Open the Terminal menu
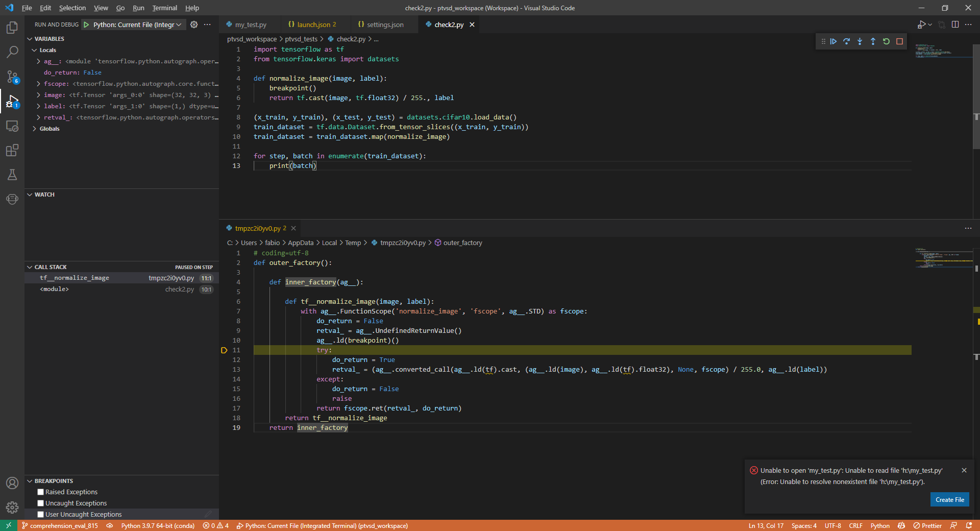Screen dimensions: 980x531 (x=164, y=8)
